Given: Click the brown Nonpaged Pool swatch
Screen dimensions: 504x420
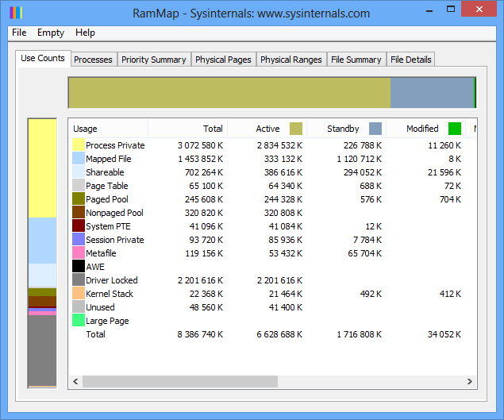Looking at the screenshot, I should 79,213.
